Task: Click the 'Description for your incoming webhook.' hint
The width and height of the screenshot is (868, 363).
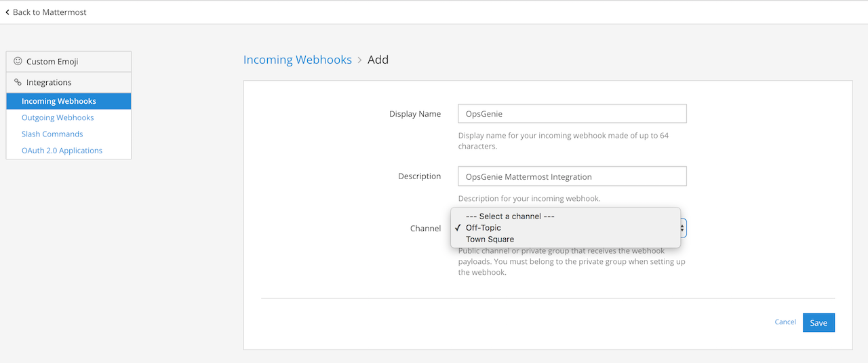Action: tap(529, 199)
